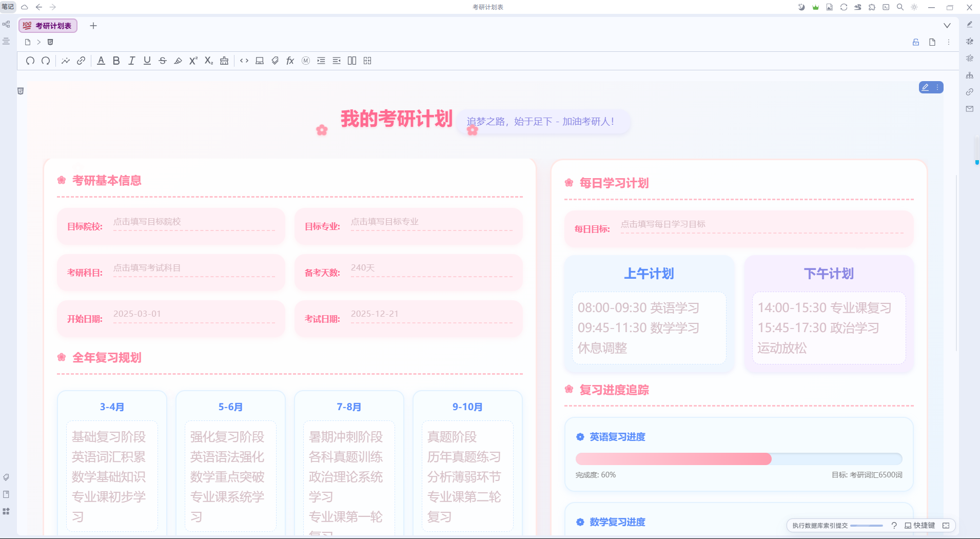Click the sync refresh icon
Screen dimensions: 980x539
coord(844,7)
